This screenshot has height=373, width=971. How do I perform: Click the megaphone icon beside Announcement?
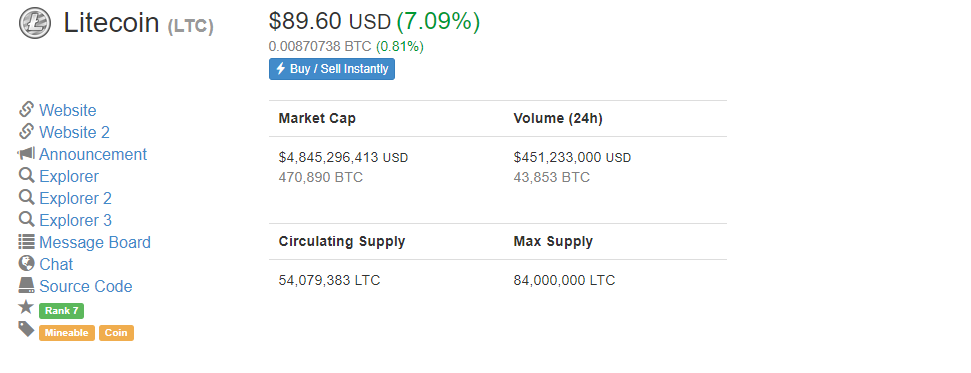(x=26, y=154)
